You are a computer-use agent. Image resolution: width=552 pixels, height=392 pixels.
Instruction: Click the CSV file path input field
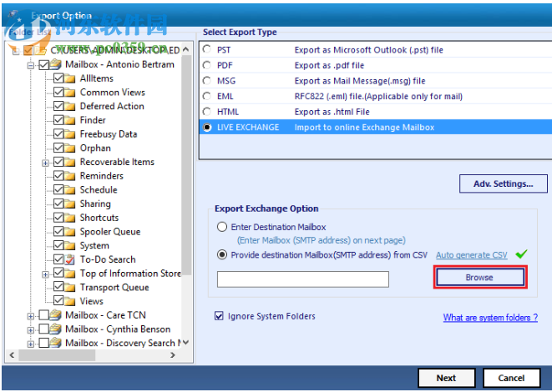[x=303, y=279]
